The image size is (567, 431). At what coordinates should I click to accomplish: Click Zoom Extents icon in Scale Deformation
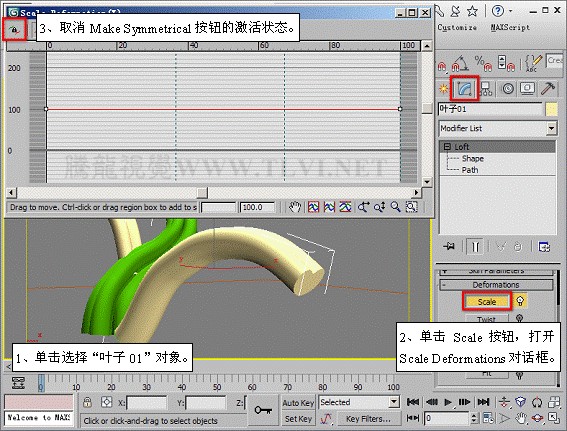click(314, 207)
